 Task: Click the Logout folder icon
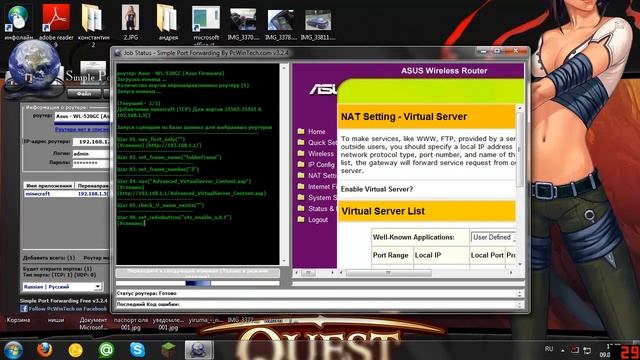click(301, 220)
